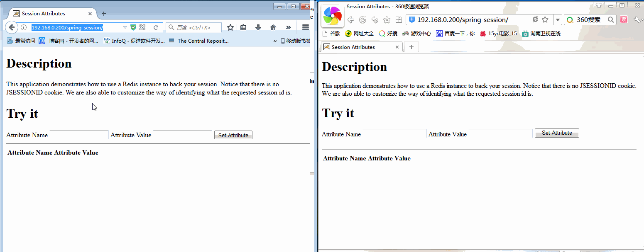The height and width of the screenshot is (252, 644).
Task: Focus Attribute Name field in Firefox page
Action: (x=79, y=135)
